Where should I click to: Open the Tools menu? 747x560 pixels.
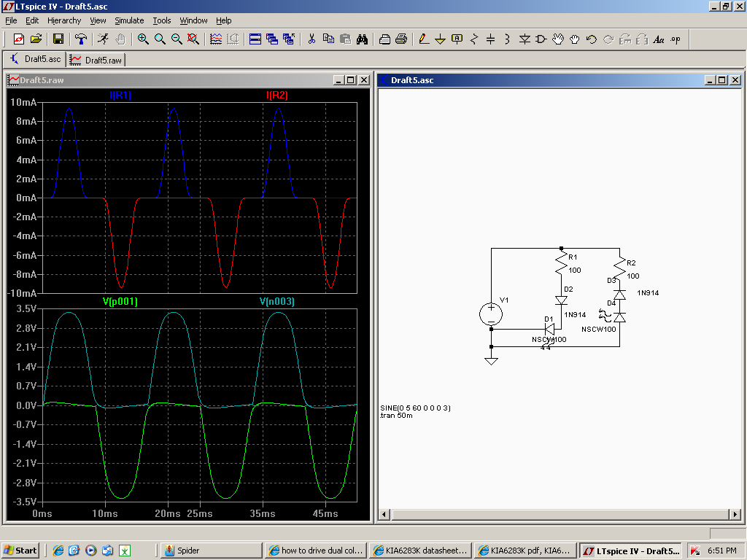tap(162, 20)
